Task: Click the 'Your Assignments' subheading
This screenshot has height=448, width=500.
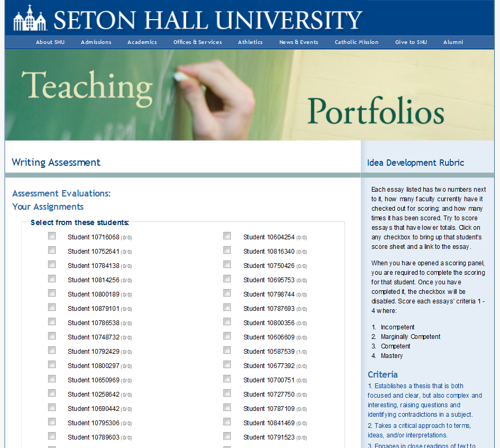Action: click(48, 207)
